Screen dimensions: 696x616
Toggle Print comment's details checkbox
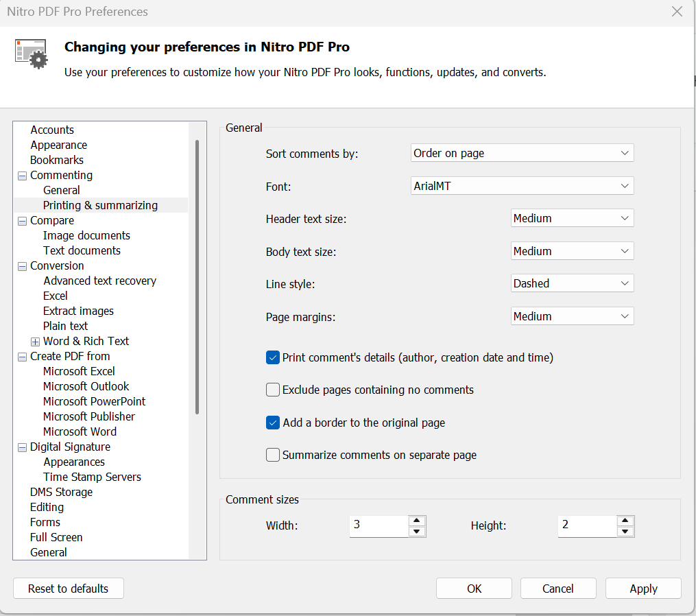(x=272, y=357)
